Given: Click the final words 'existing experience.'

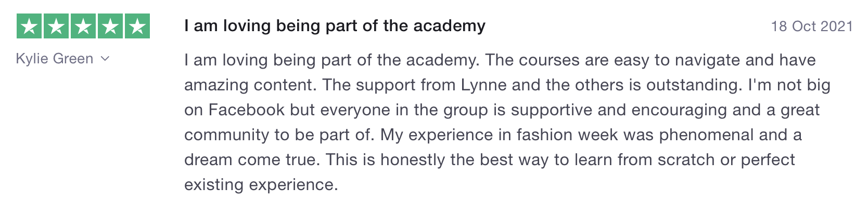Looking at the screenshot, I should pos(261,185).
